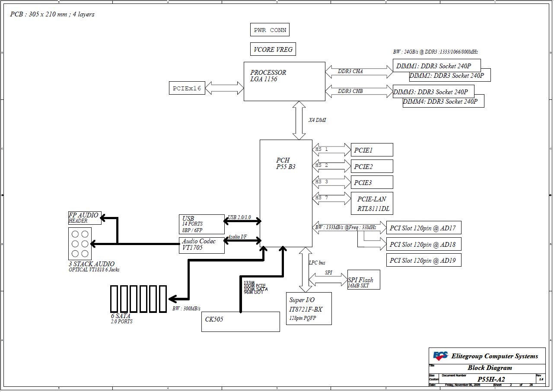Click the PCB 305 x 210 mm note
The width and height of the screenshot is (554, 392).
coord(52,14)
